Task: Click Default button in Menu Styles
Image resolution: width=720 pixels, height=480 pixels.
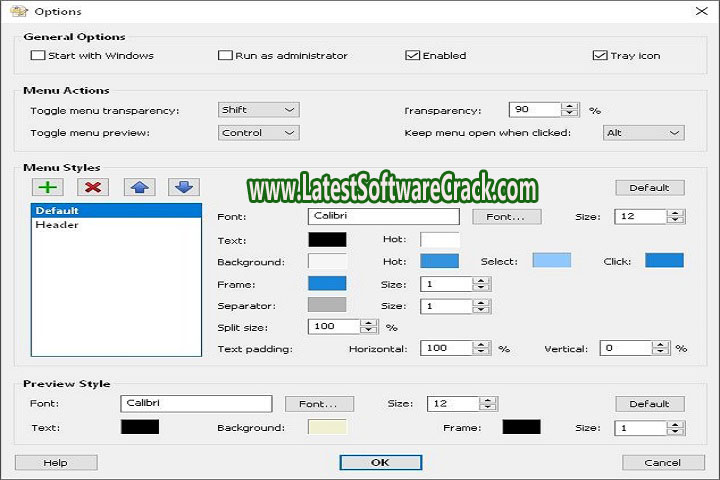Action: (650, 187)
